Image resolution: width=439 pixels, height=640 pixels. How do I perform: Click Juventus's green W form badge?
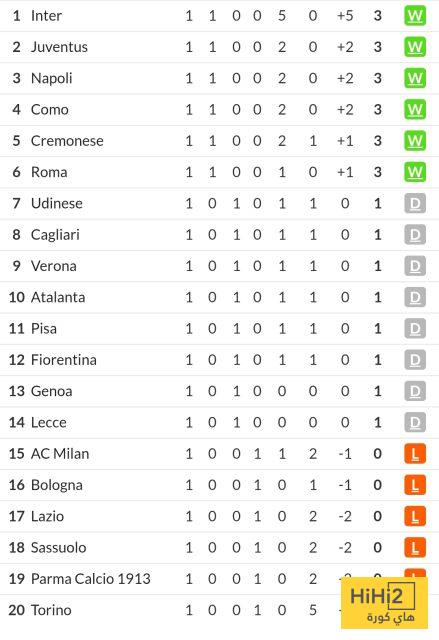pos(415,47)
